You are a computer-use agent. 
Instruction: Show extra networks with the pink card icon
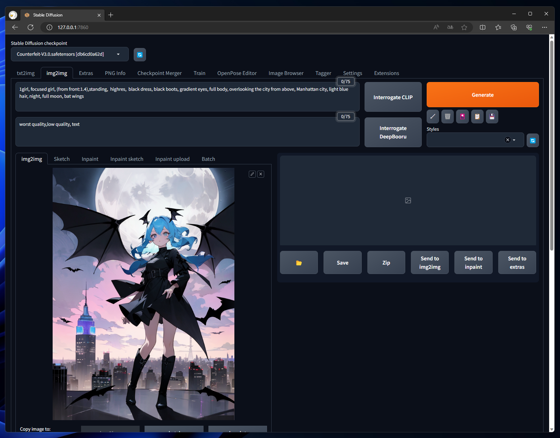(x=462, y=116)
